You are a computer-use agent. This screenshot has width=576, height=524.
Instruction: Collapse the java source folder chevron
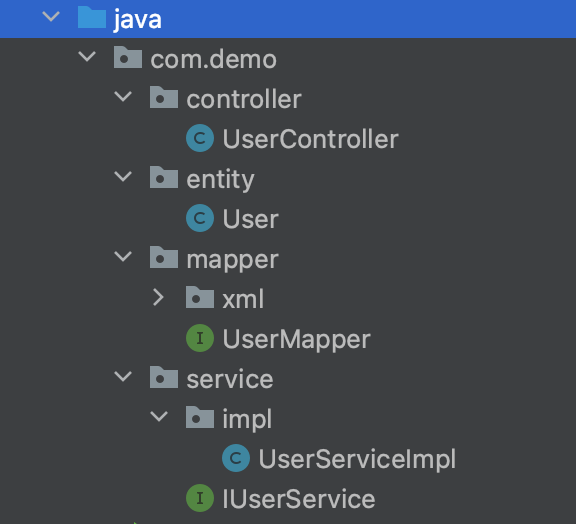51,17
